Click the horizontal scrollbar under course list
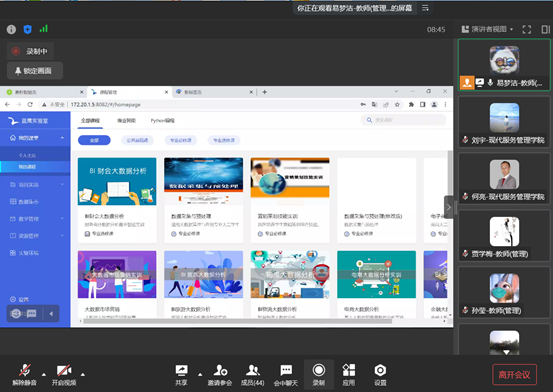This screenshot has width=553, height=392. pos(237,321)
